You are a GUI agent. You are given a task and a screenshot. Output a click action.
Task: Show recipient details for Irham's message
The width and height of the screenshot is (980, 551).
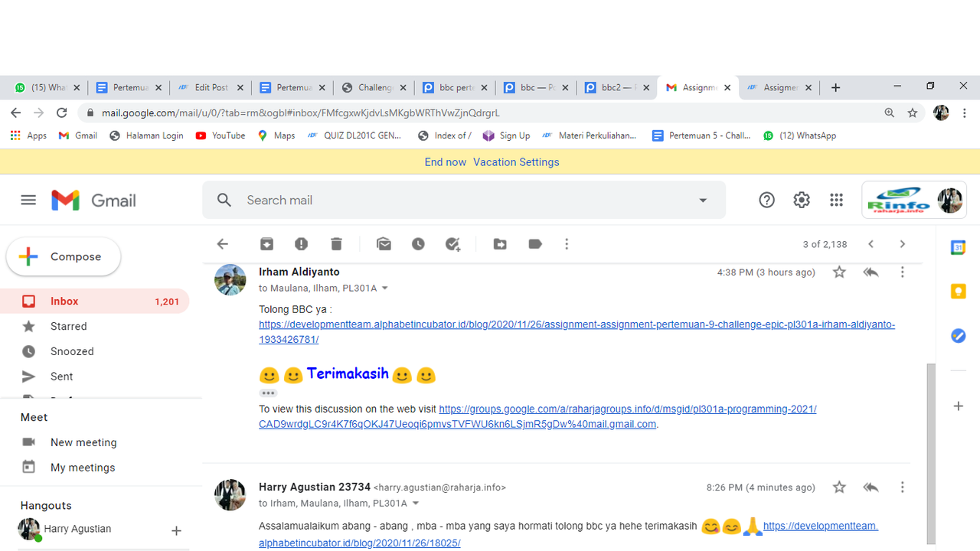click(385, 289)
